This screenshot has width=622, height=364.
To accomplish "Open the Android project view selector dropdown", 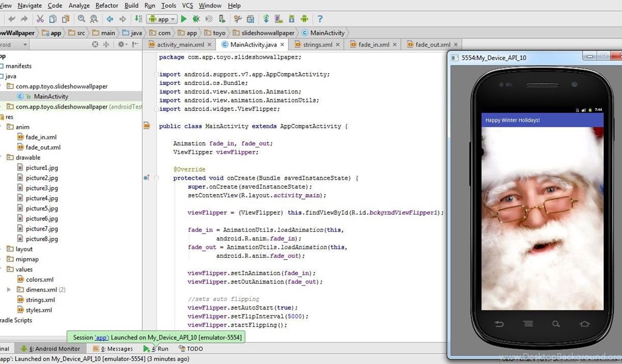I will pos(24,44).
